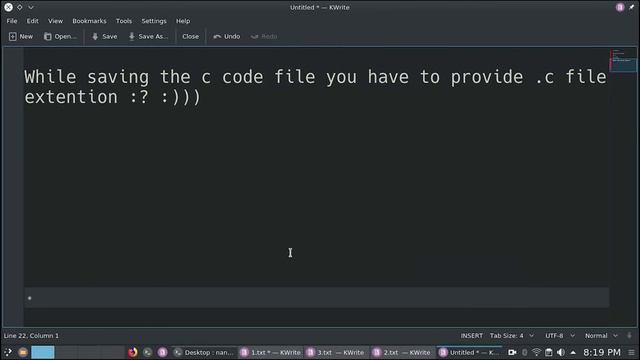Toggle INSERT mode in status bar
The width and height of the screenshot is (640, 360).
(471, 336)
